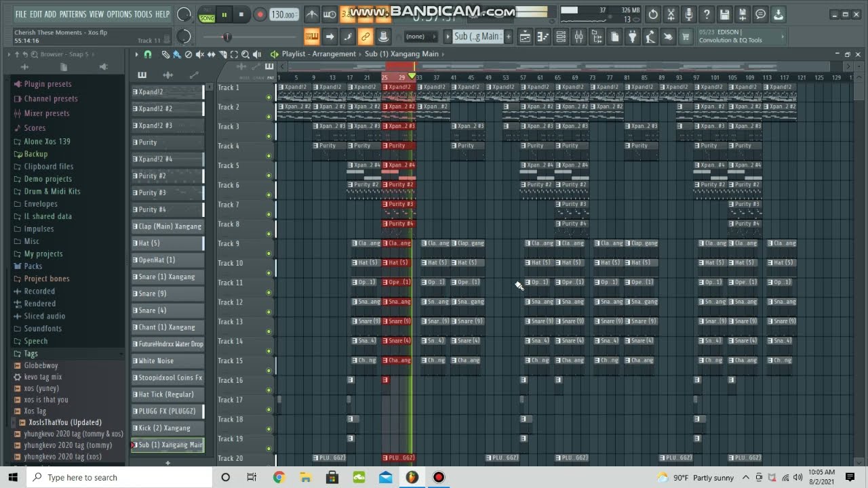
Task: Toggle the orange link icon in recording panel
Action: point(365,37)
